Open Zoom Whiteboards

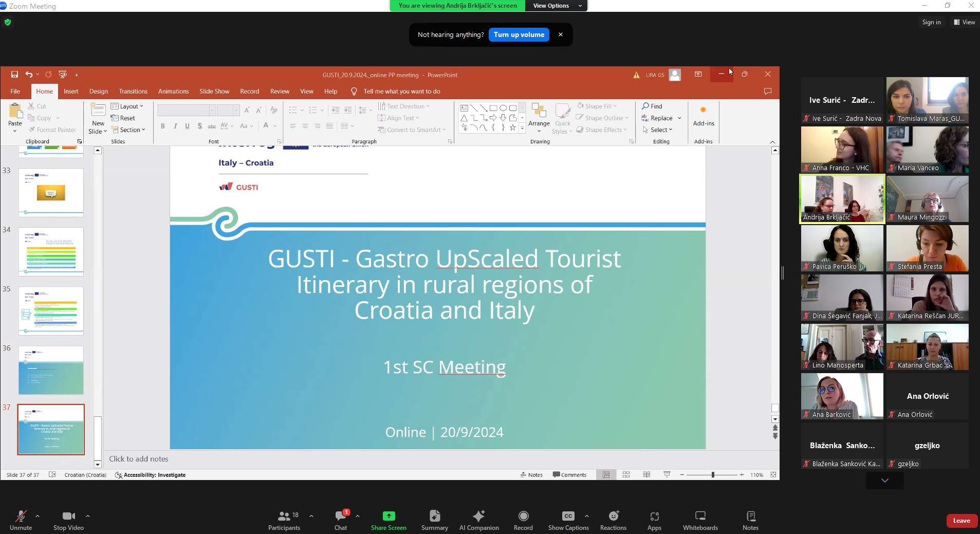pyautogui.click(x=700, y=520)
